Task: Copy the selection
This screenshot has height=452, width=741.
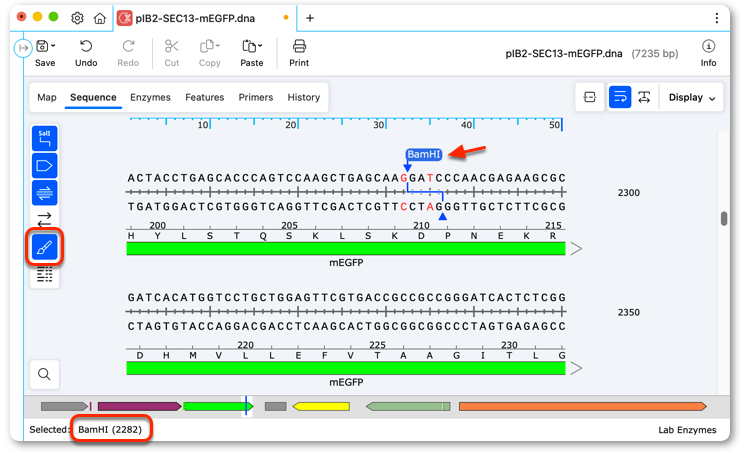Action: coord(207,46)
